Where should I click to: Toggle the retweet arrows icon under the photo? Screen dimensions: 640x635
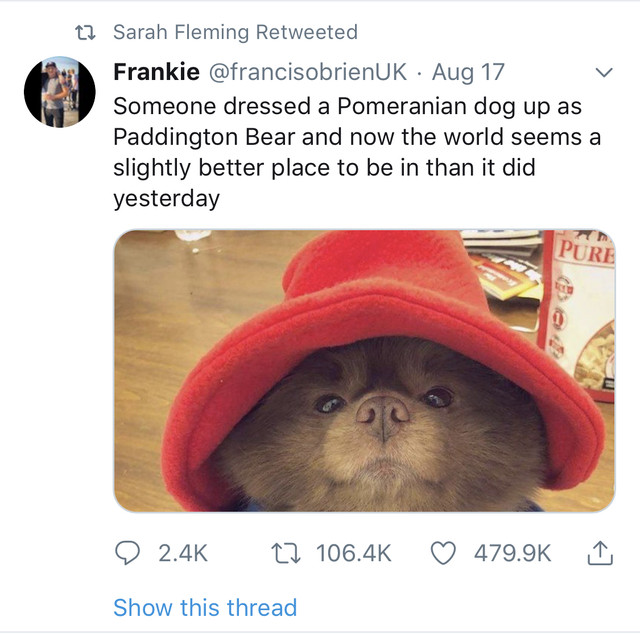287,552
